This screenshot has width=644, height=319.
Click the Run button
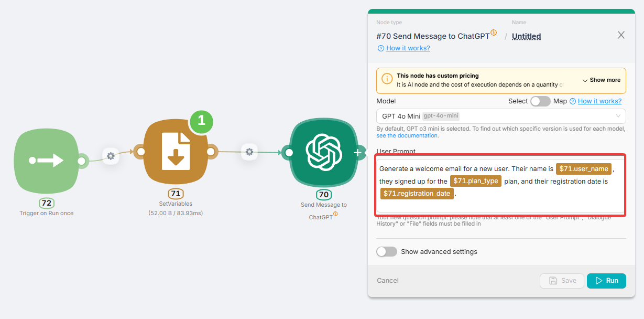click(x=606, y=281)
